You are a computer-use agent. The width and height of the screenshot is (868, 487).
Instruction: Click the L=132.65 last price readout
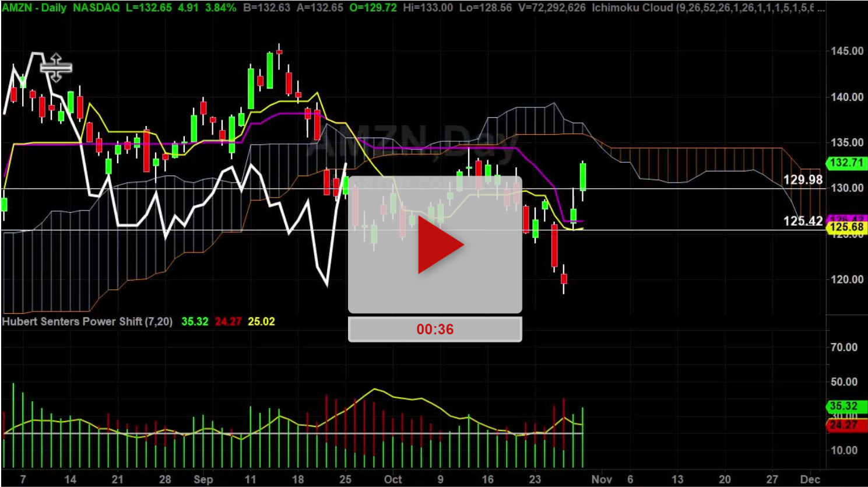(149, 8)
